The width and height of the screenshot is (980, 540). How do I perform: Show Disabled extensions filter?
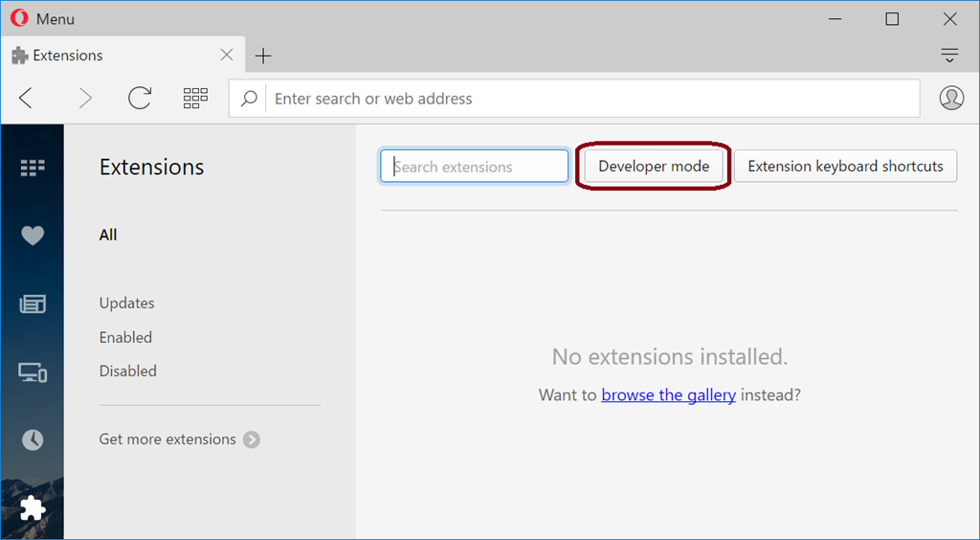point(127,371)
